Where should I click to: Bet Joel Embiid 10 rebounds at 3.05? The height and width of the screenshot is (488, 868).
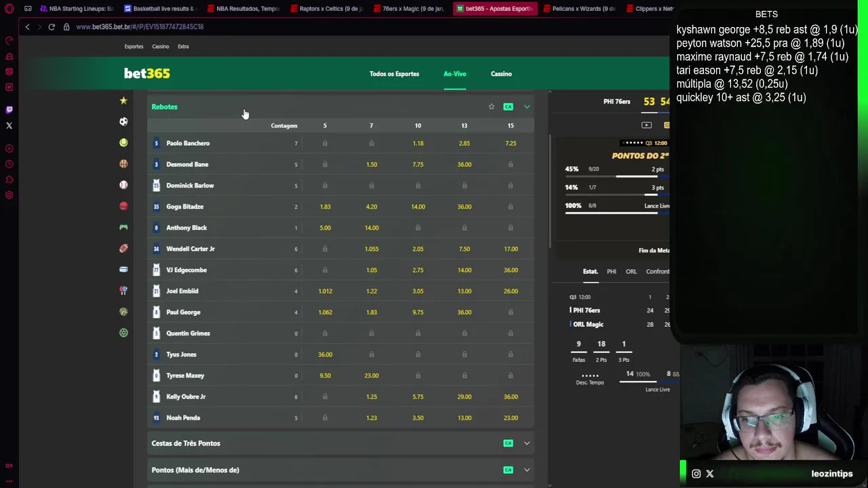click(418, 291)
